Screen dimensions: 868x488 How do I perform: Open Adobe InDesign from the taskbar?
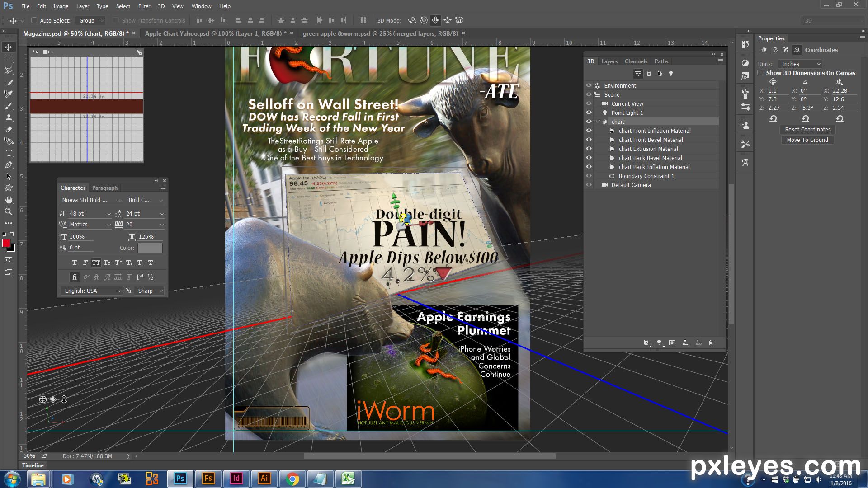[x=236, y=479]
